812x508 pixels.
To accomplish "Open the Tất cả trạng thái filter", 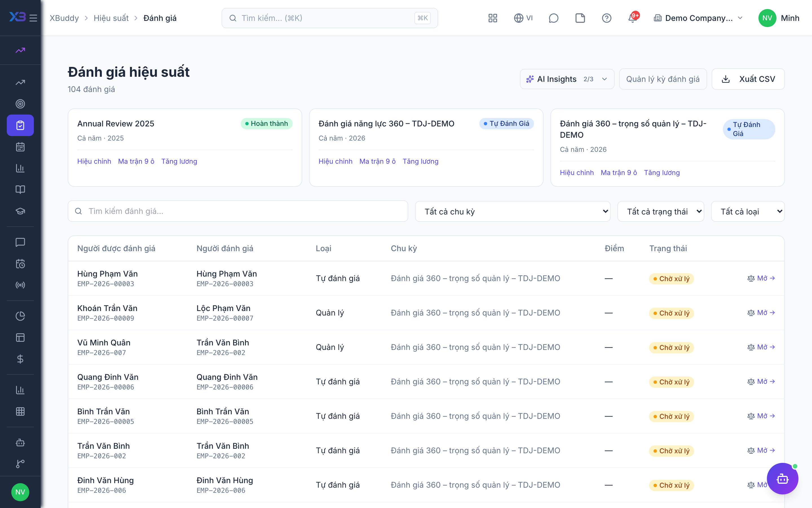I will click(661, 211).
